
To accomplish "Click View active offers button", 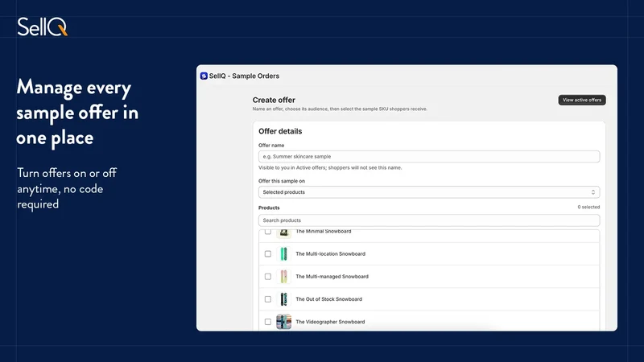I will (581, 100).
